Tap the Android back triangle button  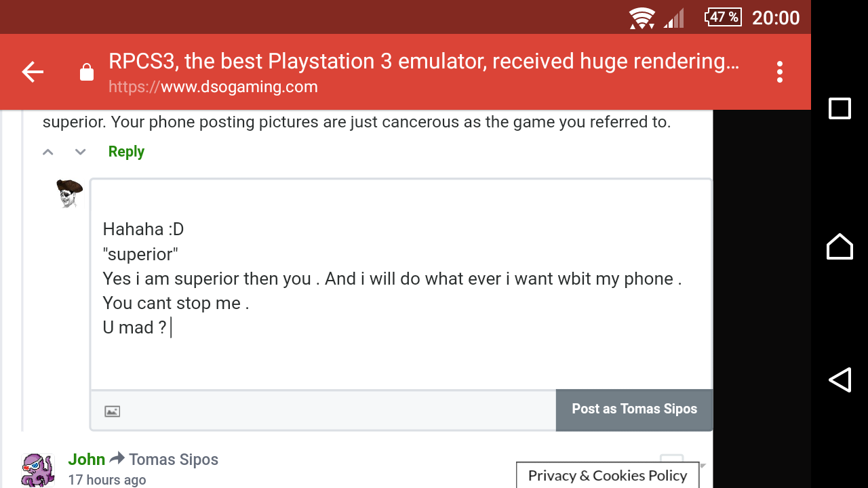(x=840, y=380)
